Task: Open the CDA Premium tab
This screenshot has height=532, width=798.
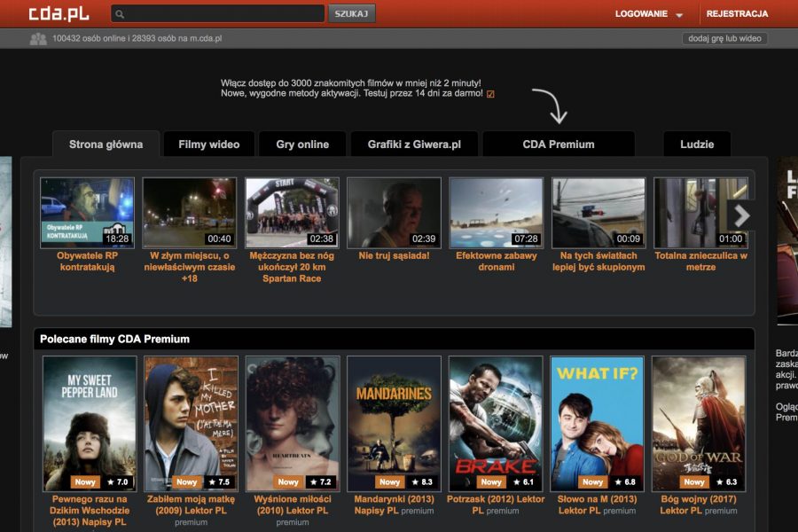Action: (559, 144)
